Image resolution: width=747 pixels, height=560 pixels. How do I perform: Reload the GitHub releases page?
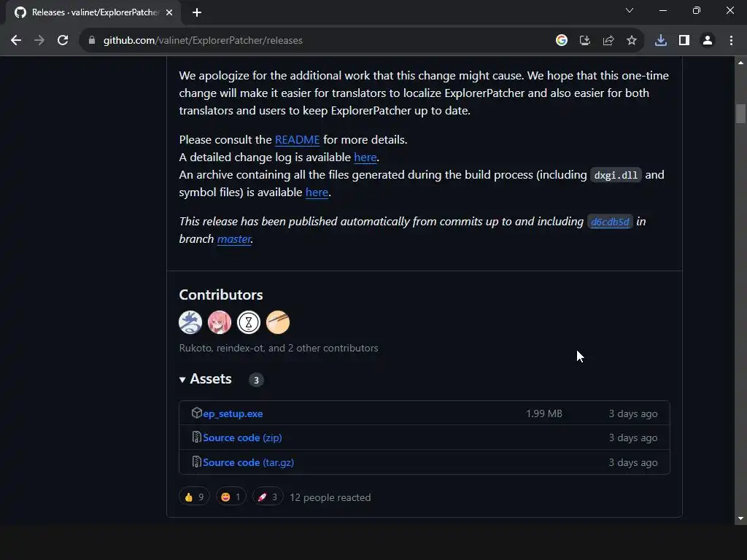(x=63, y=41)
